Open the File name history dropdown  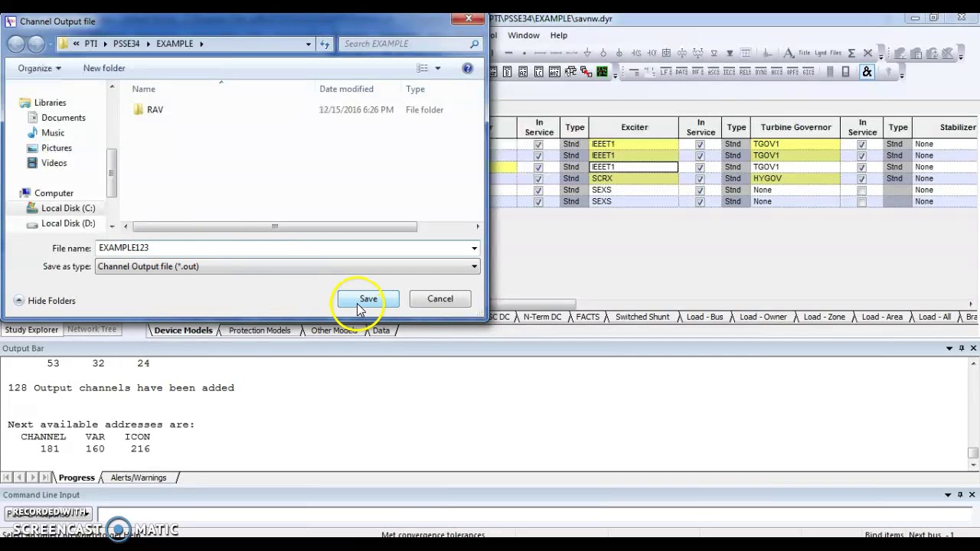(x=474, y=248)
